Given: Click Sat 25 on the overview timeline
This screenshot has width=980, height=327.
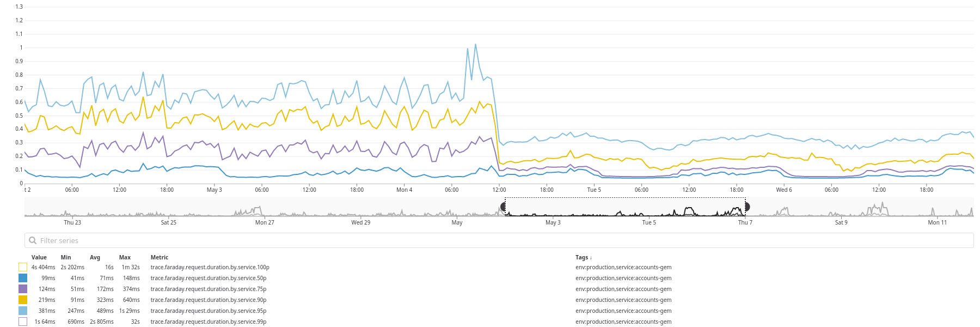Looking at the screenshot, I should (169, 222).
